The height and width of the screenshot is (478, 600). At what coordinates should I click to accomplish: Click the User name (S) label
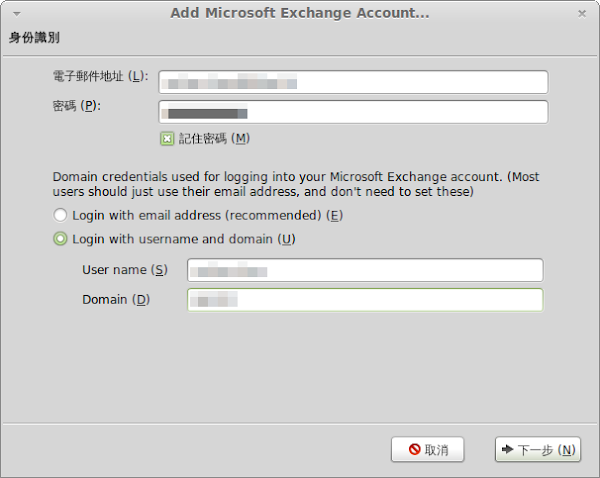125,270
